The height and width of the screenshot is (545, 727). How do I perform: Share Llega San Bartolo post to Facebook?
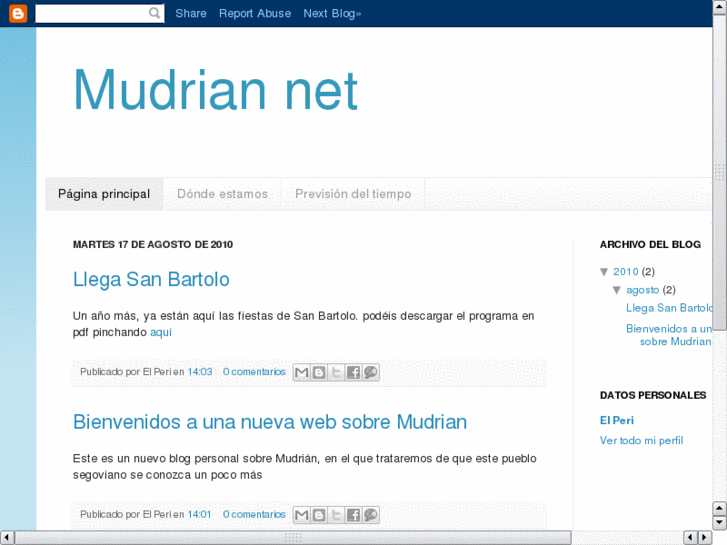click(353, 372)
